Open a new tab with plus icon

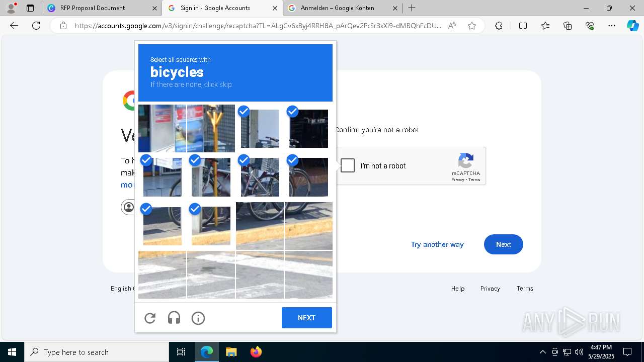[412, 8]
